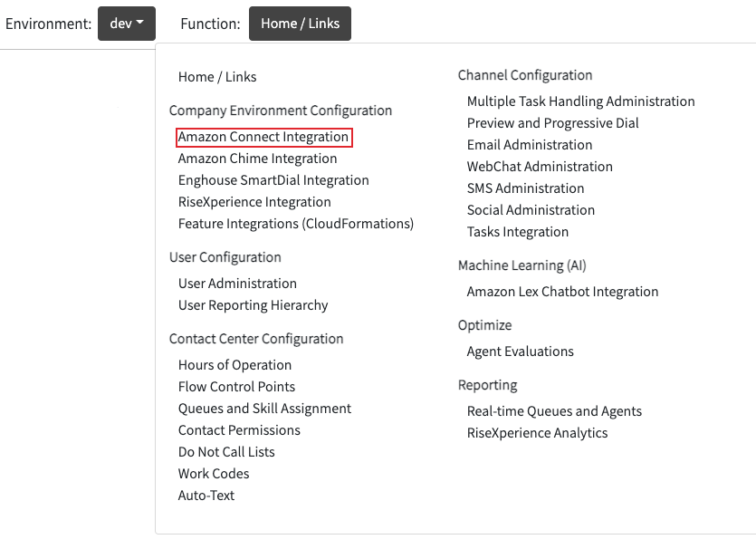
Task: Select Do Not Call Lists
Action: pyautogui.click(x=226, y=452)
